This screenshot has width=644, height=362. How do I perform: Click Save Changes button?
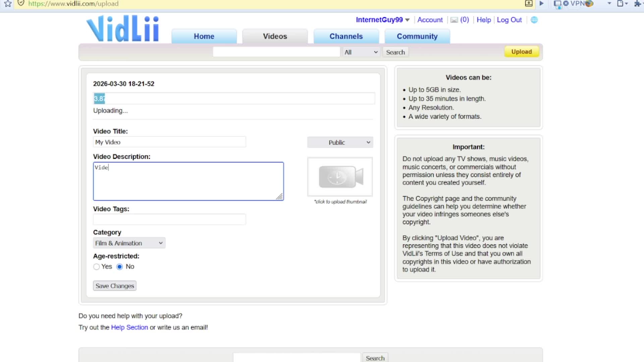(115, 286)
